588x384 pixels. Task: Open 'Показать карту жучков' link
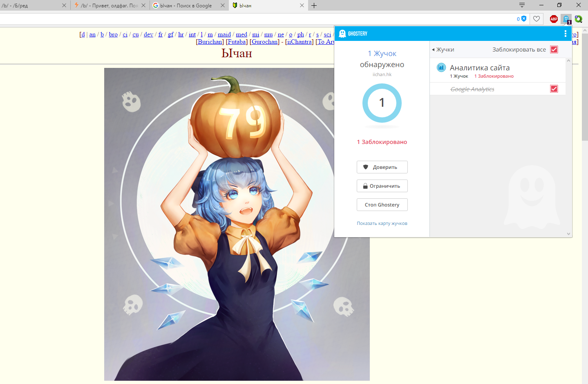tap(382, 223)
